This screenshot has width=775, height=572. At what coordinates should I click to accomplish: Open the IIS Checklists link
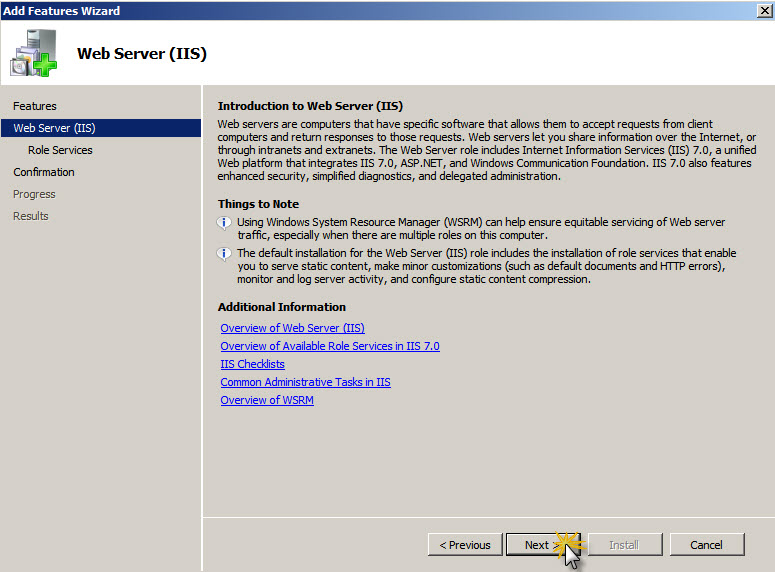coord(253,364)
